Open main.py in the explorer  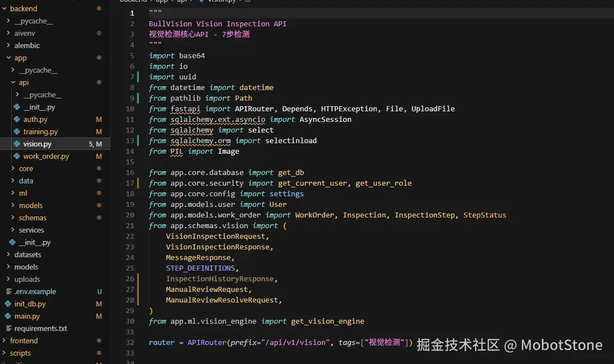[x=27, y=316]
